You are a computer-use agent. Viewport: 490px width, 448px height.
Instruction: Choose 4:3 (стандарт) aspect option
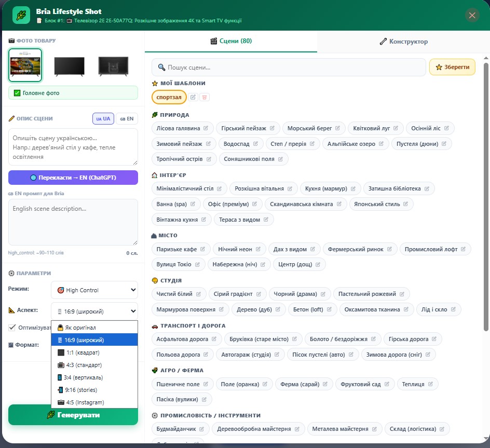[x=94, y=365]
